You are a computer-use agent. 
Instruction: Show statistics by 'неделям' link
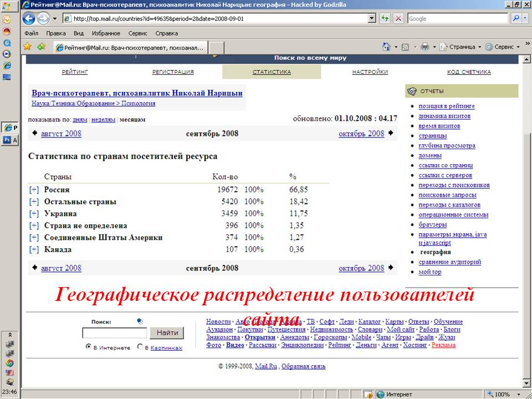(x=104, y=120)
